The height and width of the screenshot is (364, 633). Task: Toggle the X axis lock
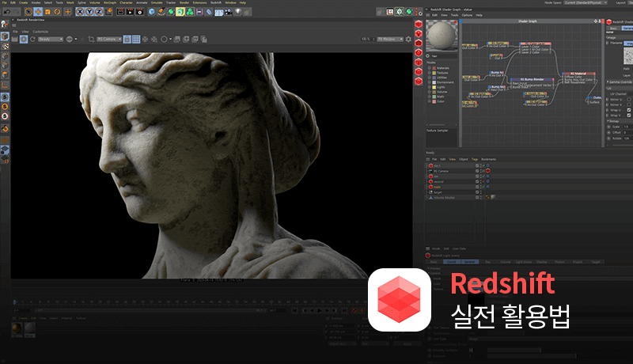click(80, 12)
